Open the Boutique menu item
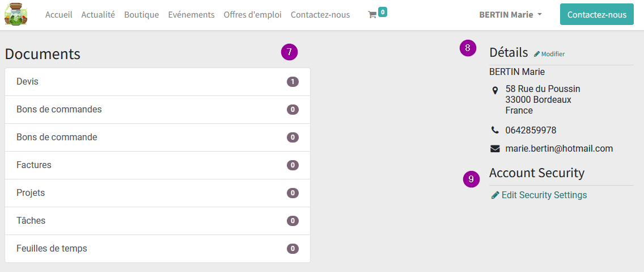 pos(142,15)
